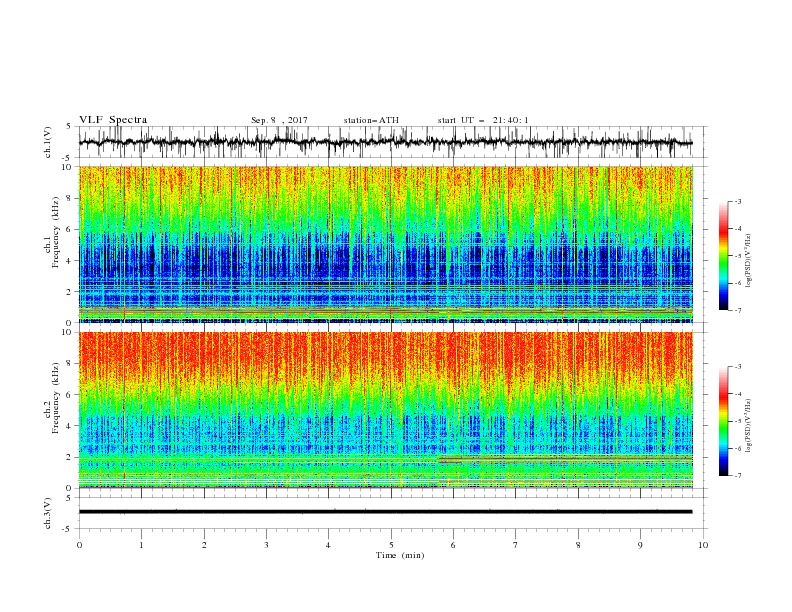
Task: Click the ch.1 spectrogram panel
Action: tap(385, 244)
